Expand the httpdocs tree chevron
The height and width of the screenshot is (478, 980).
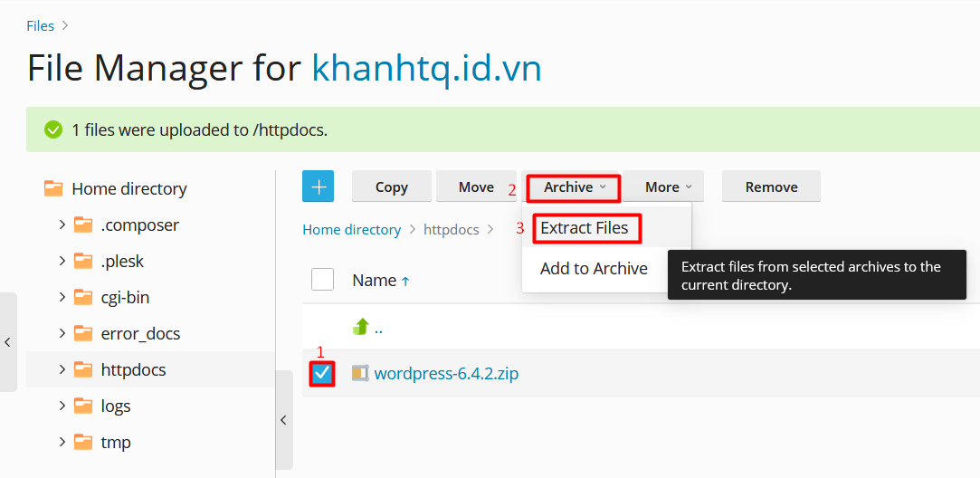pyautogui.click(x=62, y=369)
